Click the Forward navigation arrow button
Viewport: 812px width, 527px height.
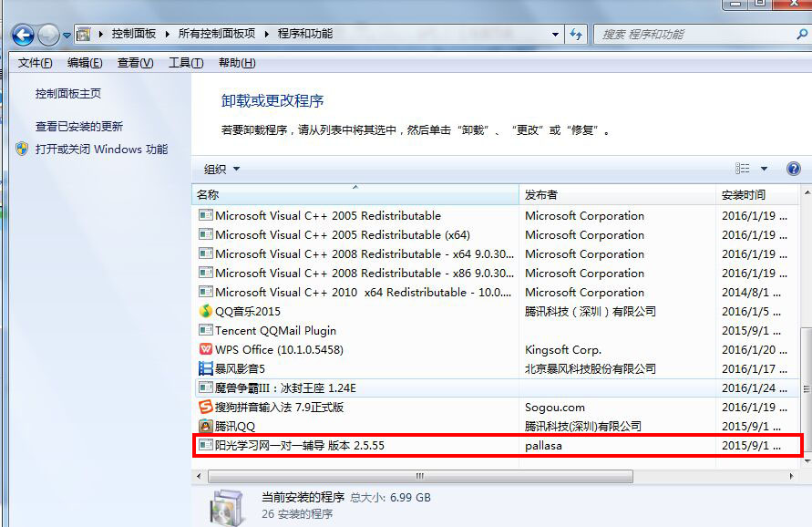(x=48, y=36)
